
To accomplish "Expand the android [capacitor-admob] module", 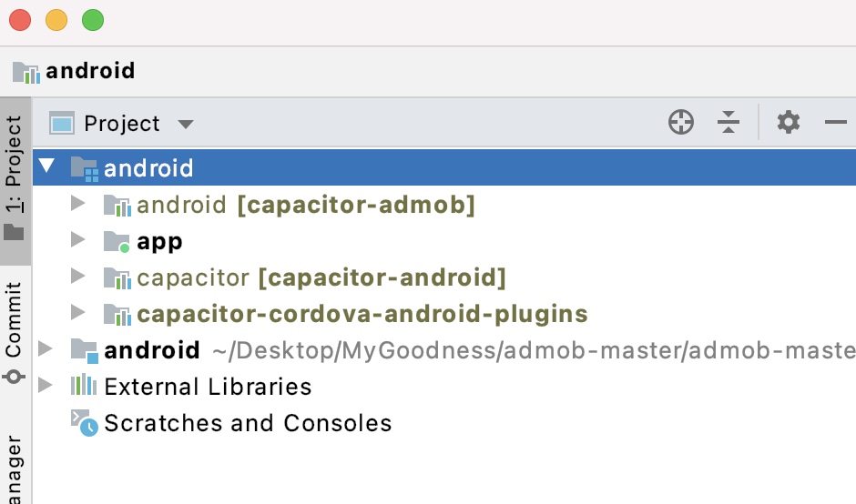I will click(x=78, y=204).
